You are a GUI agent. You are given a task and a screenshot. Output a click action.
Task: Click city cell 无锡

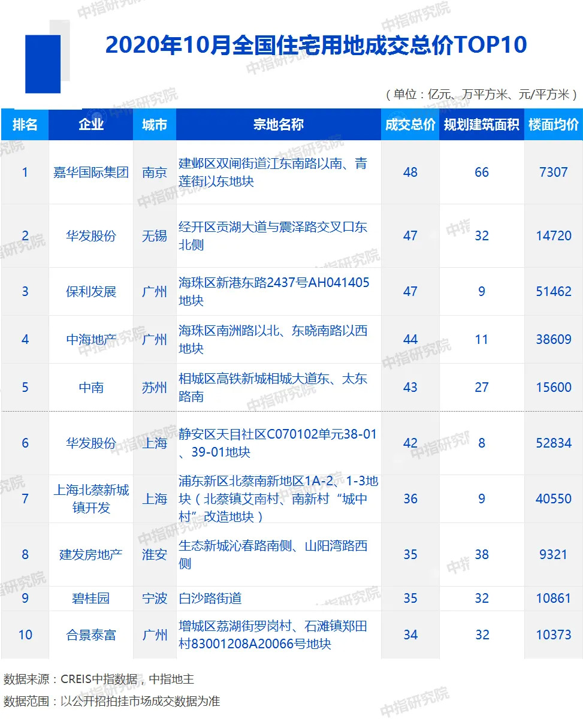coord(155,236)
